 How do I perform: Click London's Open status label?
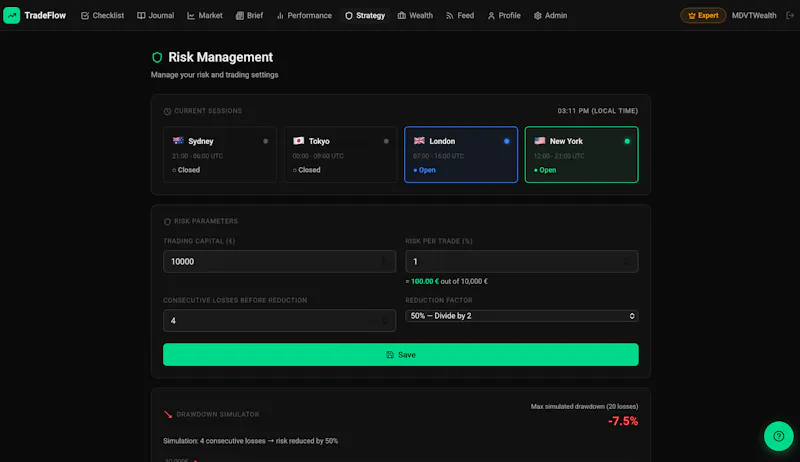[x=424, y=170]
